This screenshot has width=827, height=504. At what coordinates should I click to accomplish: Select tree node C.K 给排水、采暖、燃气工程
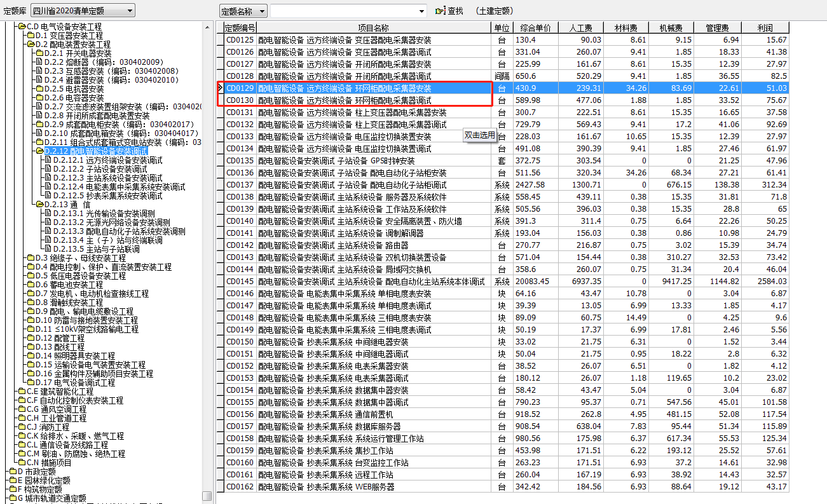tap(76, 436)
